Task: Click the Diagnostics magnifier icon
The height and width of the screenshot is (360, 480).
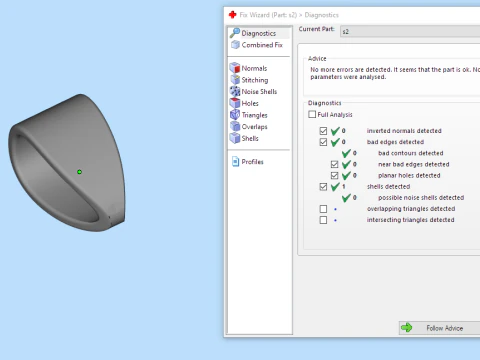Action: pos(235,33)
